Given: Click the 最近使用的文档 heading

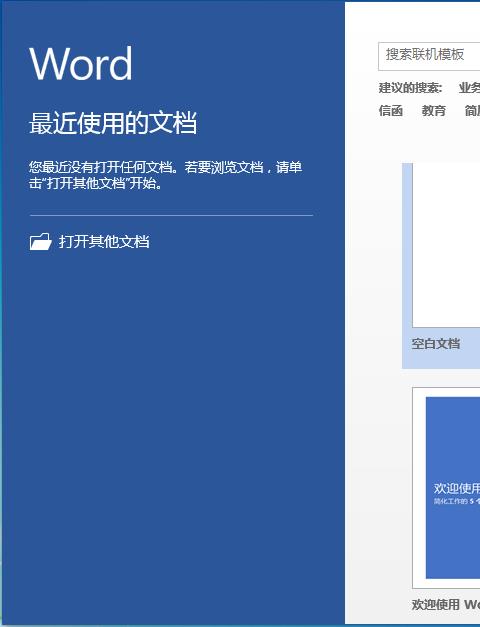Looking at the screenshot, I should click(x=113, y=123).
